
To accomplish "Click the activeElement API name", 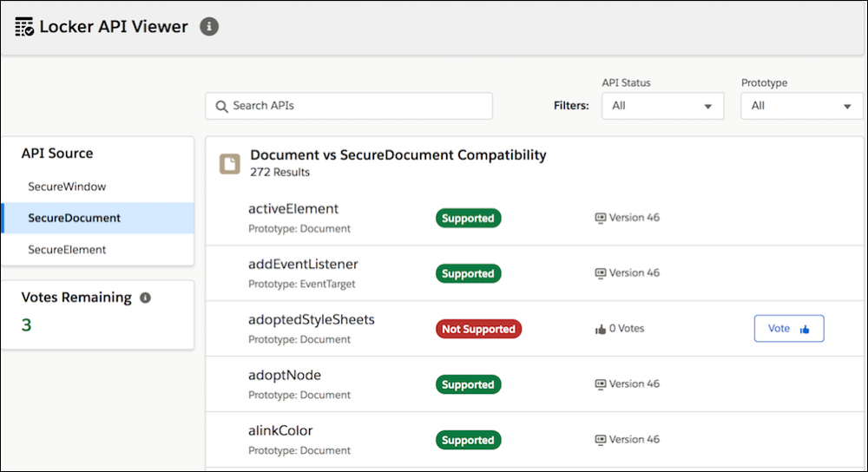I will click(x=293, y=208).
